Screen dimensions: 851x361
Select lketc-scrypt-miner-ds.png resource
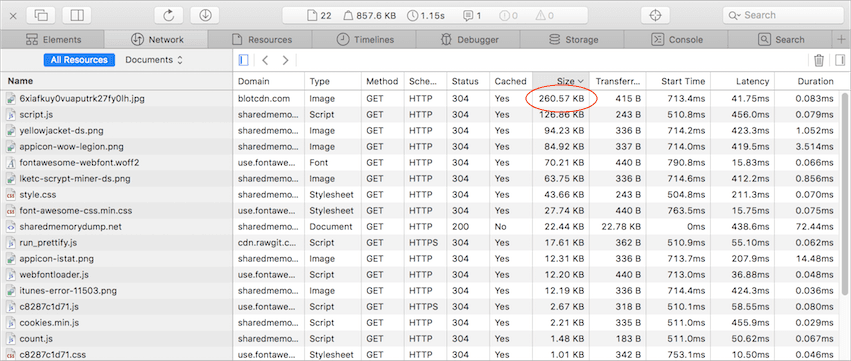pos(420,179)
